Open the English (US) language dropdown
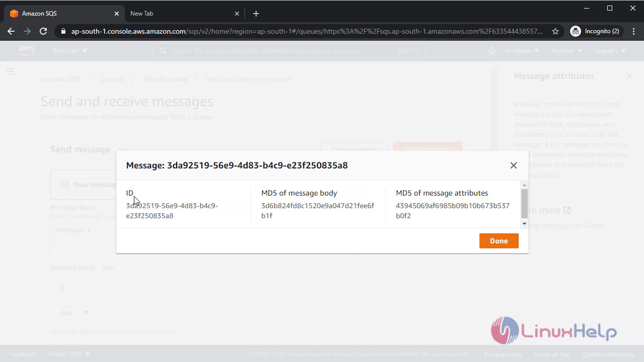 coord(69,354)
